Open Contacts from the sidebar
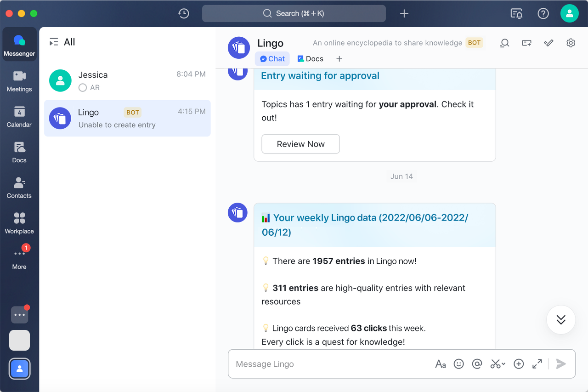The height and width of the screenshot is (392, 588). pyautogui.click(x=19, y=188)
